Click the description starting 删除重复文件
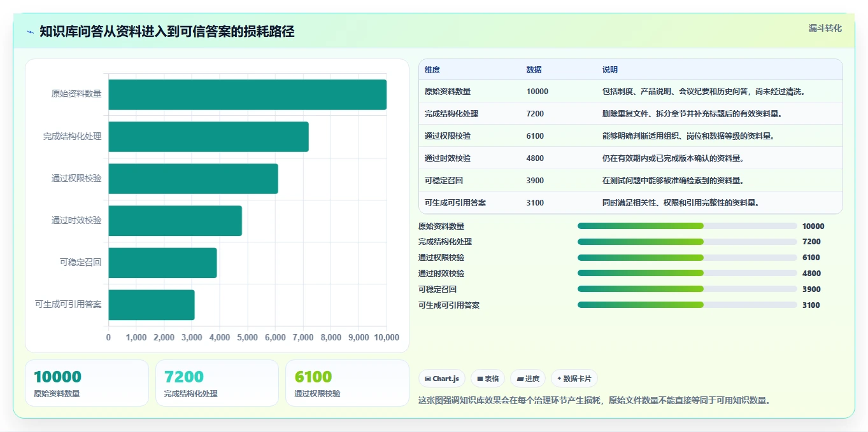The width and height of the screenshot is (868, 432). coord(692,114)
